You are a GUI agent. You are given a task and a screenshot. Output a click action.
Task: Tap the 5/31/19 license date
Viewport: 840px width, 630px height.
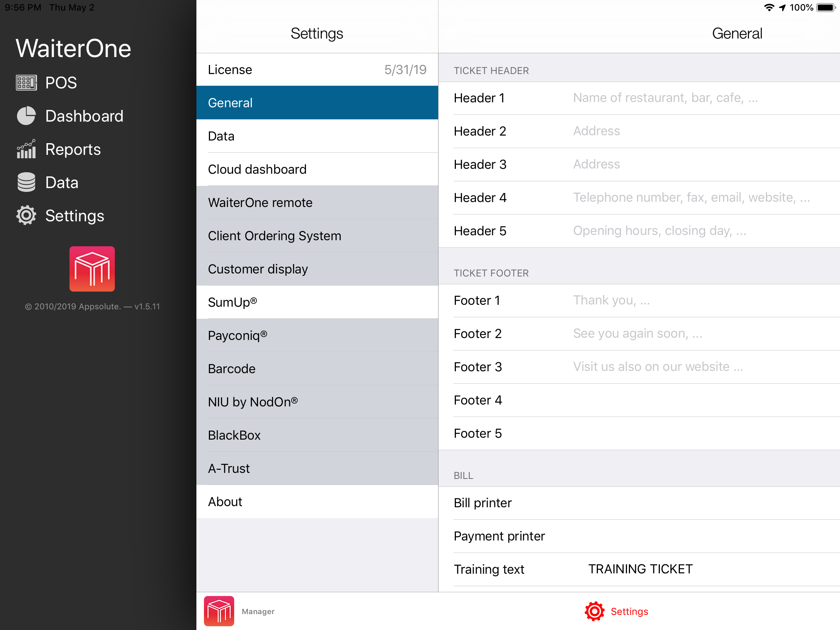point(405,70)
